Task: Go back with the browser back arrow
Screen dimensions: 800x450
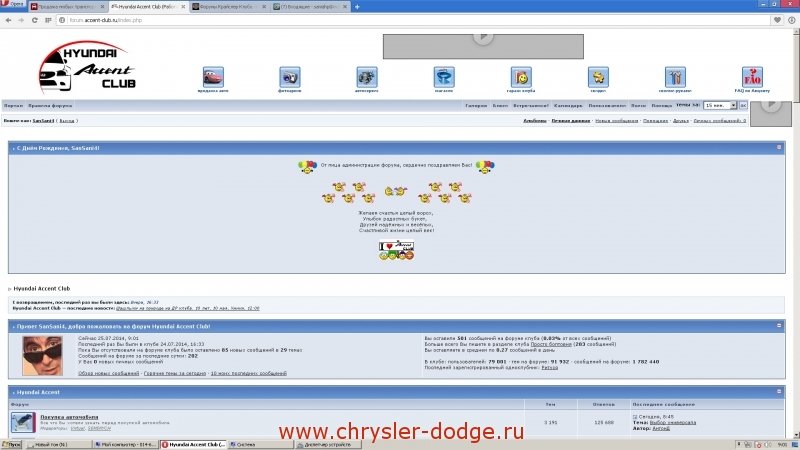Action: [8, 20]
